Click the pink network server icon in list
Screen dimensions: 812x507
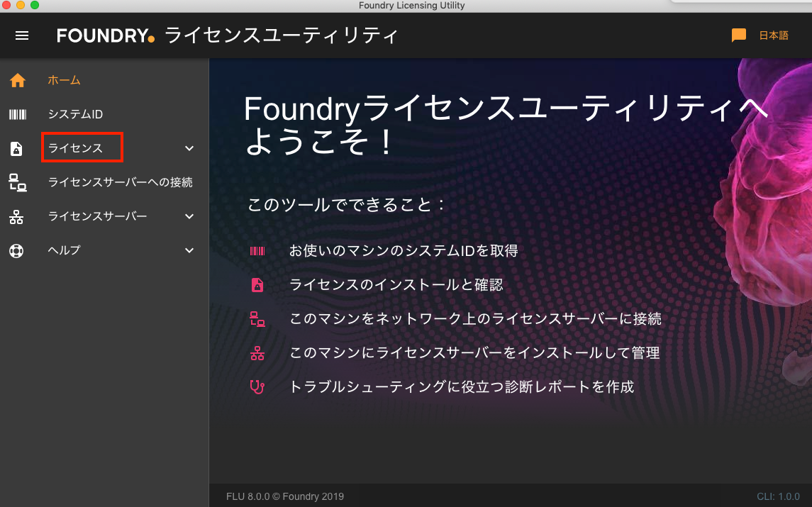257,353
